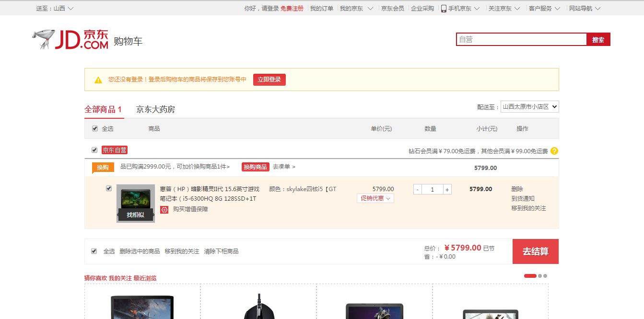Toggle the bottom 全选 checkbox near 删除选中的商品
The image size is (644, 319).
click(94, 251)
